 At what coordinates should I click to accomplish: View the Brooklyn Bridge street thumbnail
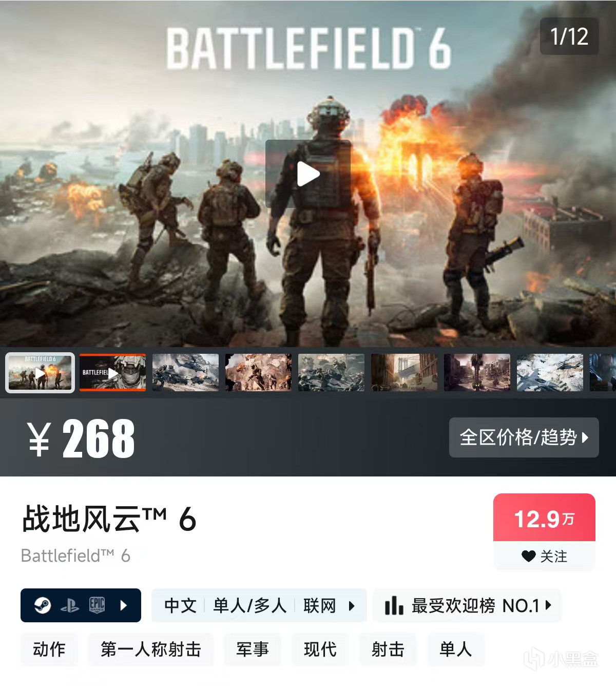pos(404,372)
